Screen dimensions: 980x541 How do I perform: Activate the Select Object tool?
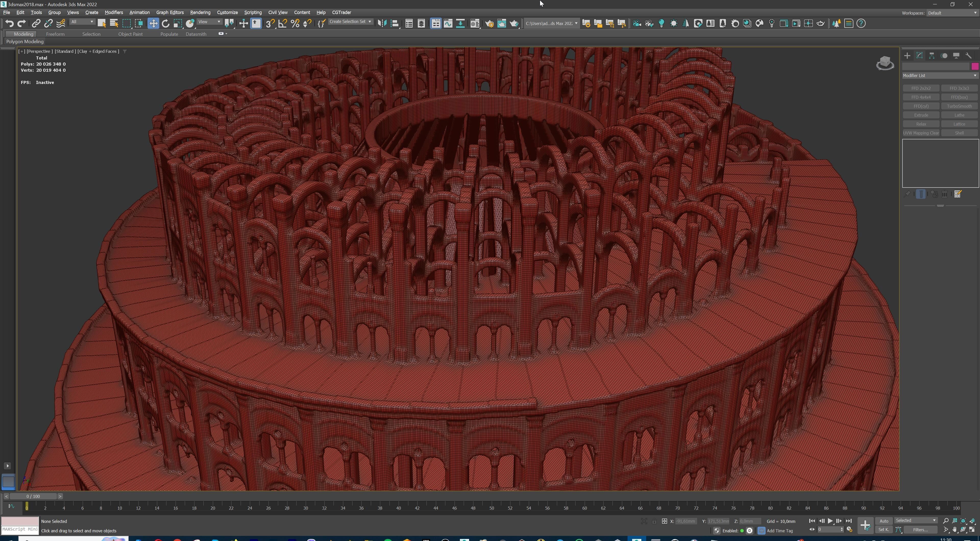(x=102, y=23)
